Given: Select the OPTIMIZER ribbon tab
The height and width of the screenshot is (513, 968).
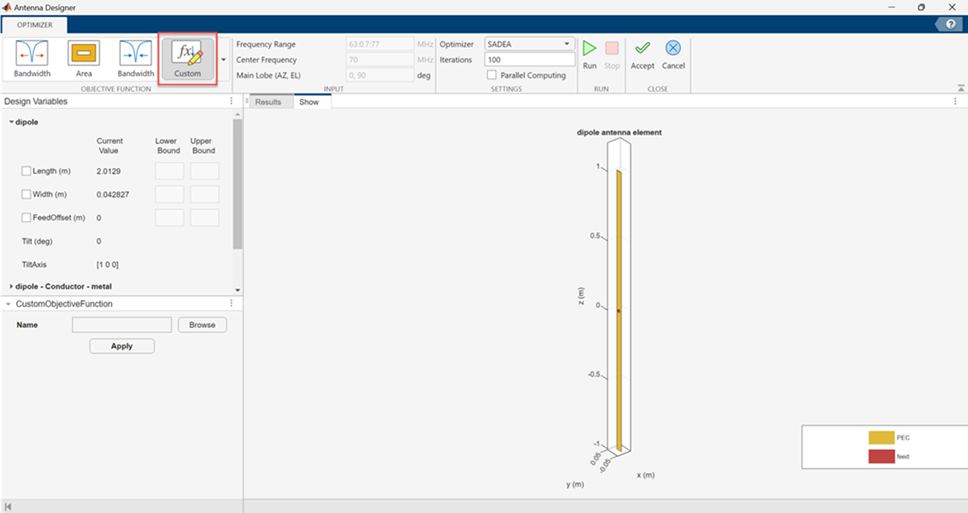Looking at the screenshot, I should pos(35,25).
